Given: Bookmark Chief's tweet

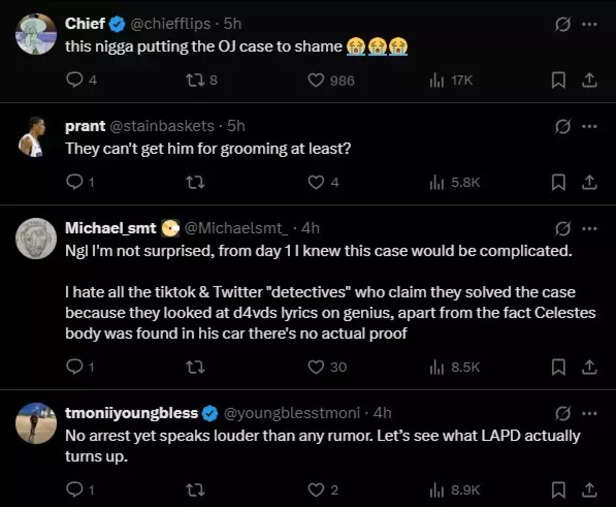Looking at the screenshot, I should point(560,80).
